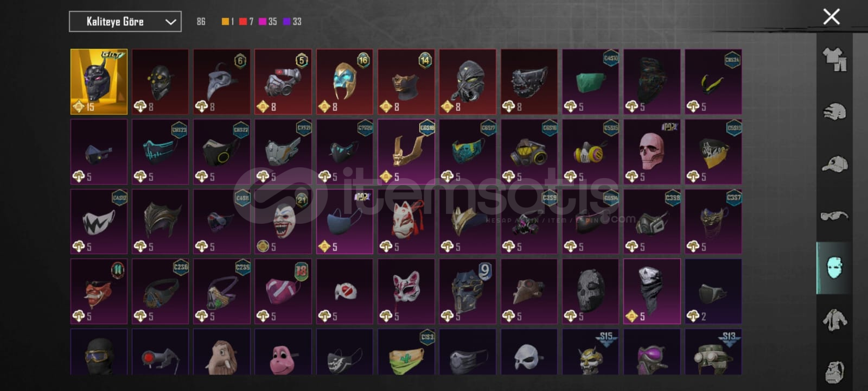Select the glasses category icon
Screen dimensions: 868x391
pos(834,216)
